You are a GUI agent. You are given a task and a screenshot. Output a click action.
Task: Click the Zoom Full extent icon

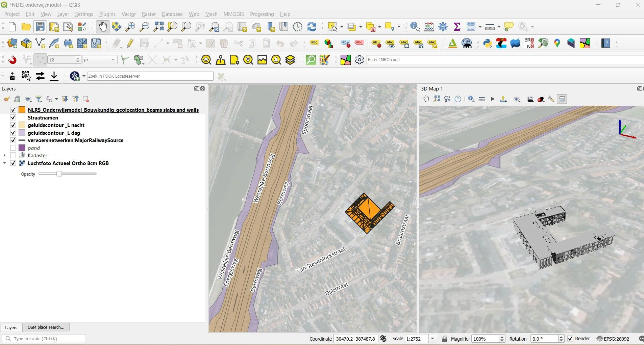pyautogui.click(x=158, y=27)
